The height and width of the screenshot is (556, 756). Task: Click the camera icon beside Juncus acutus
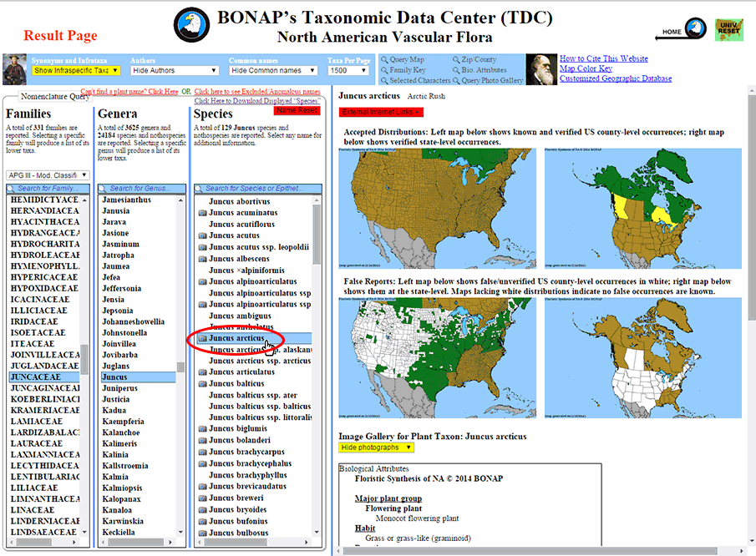203,235
